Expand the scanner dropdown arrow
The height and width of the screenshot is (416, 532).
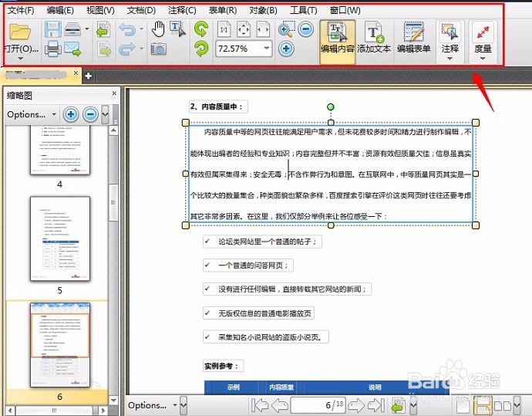[x=87, y=29]
